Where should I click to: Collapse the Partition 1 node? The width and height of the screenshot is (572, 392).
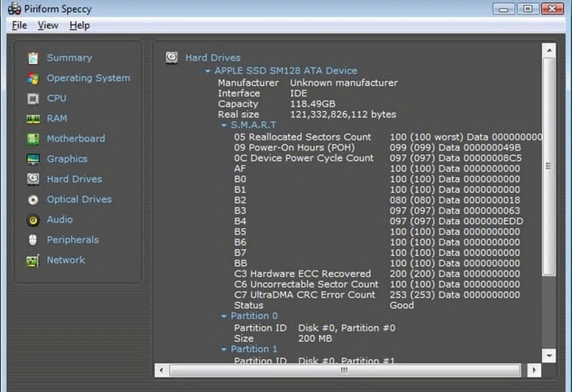(224, 349)
